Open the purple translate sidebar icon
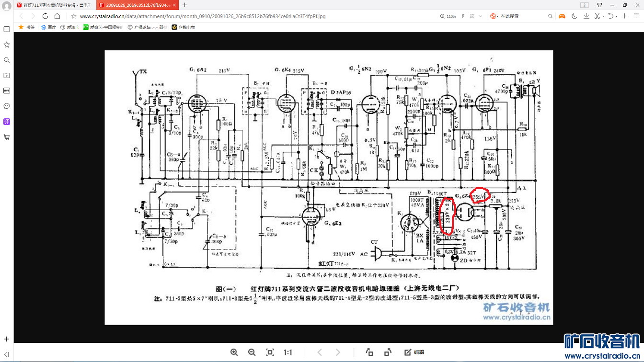Screen dimensions: 644x362 coord(7,122)
